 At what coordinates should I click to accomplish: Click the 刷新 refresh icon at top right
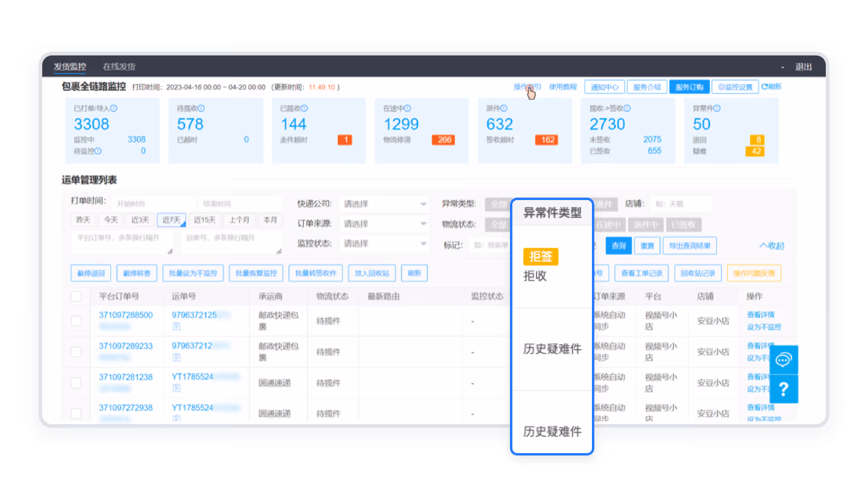pyautogui.click(x=764, y=87)
